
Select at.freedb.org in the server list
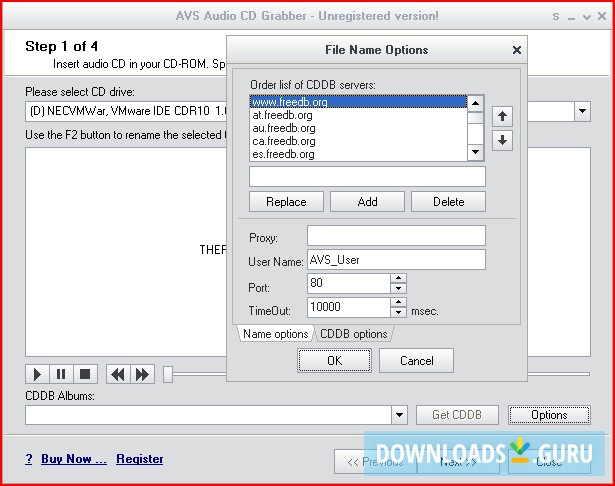coord(358,115)
